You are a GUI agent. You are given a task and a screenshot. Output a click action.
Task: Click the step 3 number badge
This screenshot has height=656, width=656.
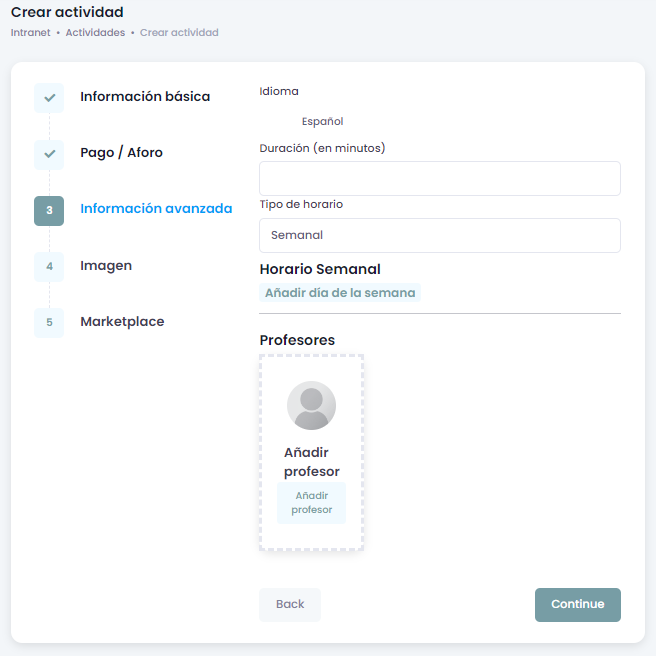click(49, 210)
